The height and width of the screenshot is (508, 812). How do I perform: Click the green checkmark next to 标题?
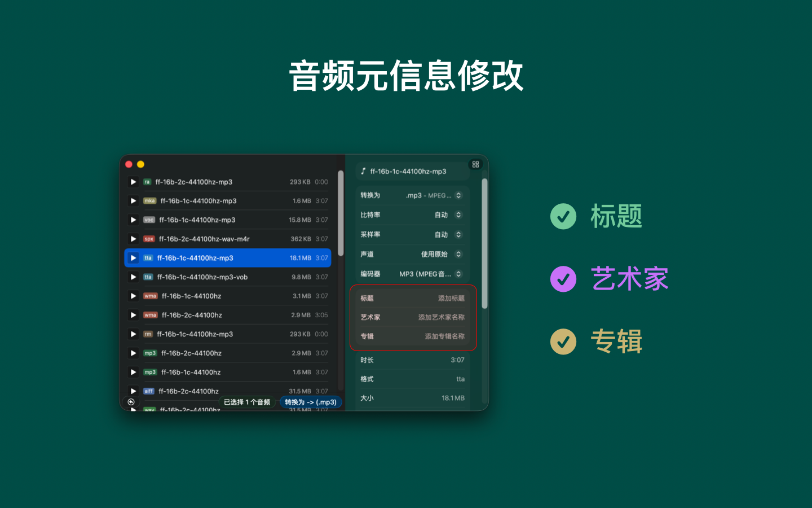tap(563, 216)
